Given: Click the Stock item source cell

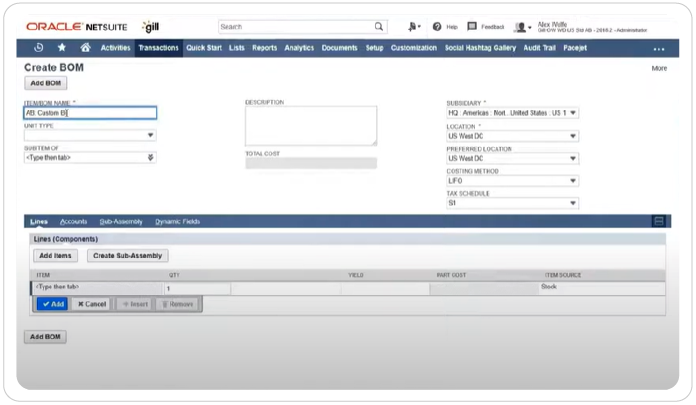Looking at the screenshot, I should click(x=602, y=287).
